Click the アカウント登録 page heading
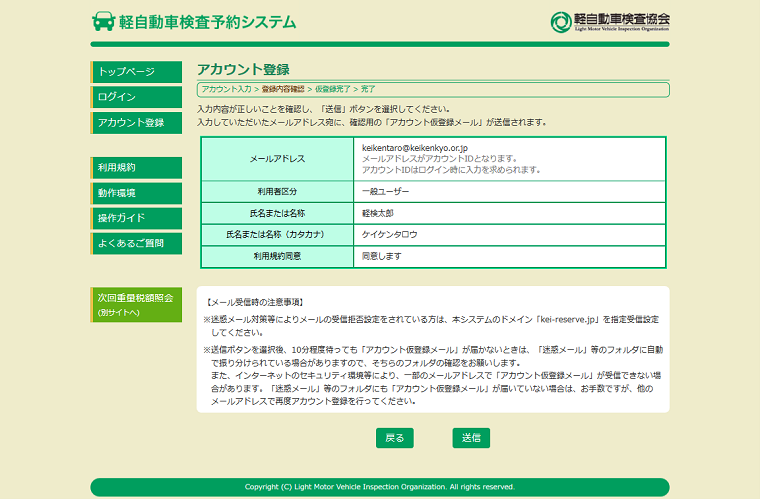 click(243, 69)
